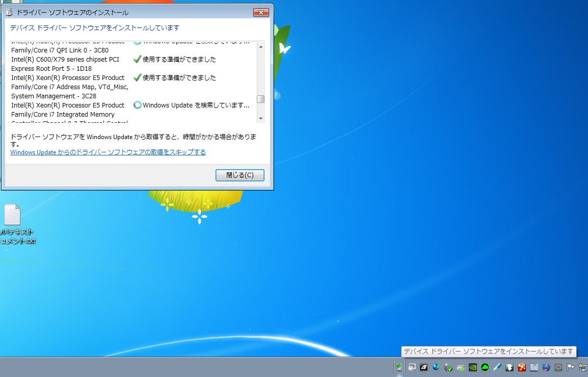The image size is (588, 377).
Task: Click 'Family/Core i7 Address Map, VTd_Misc,' text
Action: [x=70, y=87]
